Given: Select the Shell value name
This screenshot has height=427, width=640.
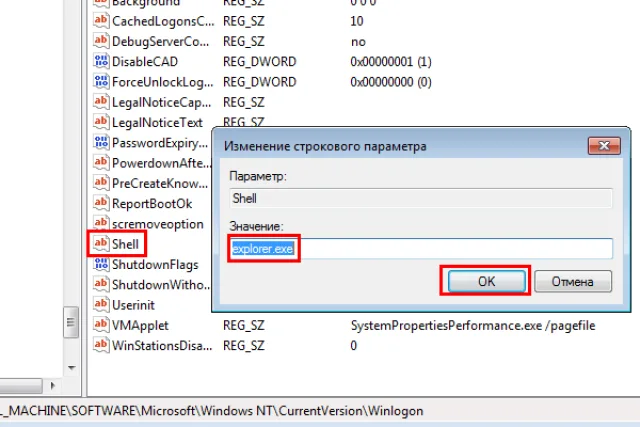Looking at the screenshot, I should pos(125,245).
